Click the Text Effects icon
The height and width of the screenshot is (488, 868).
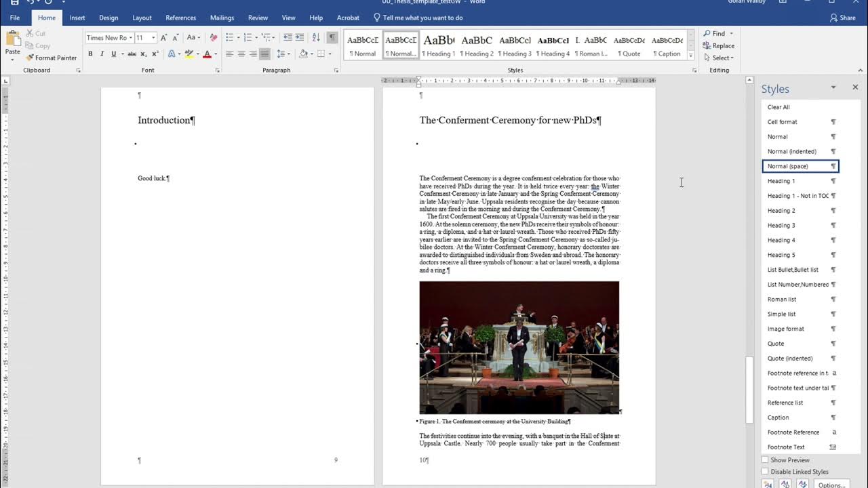[172, 54]
